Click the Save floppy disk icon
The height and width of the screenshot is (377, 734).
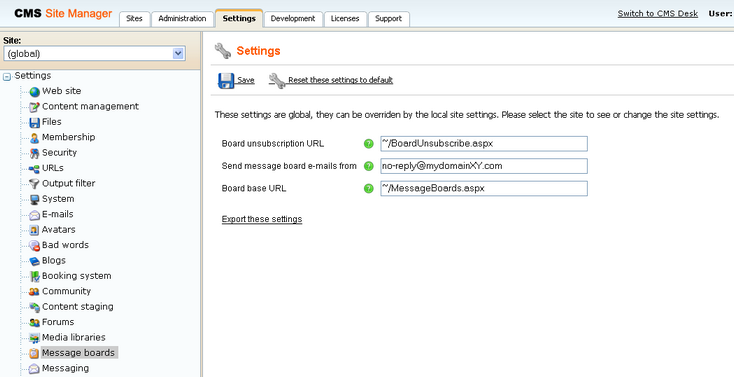[x=226, y=81]
